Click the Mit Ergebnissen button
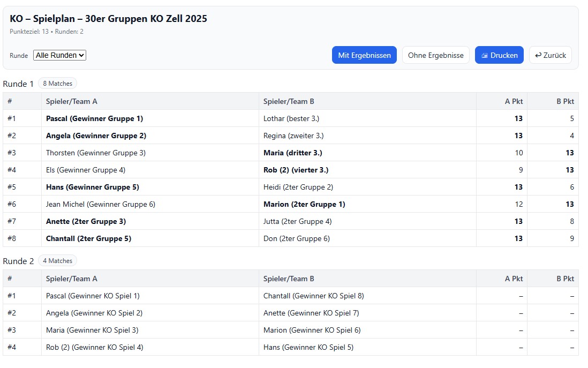Screen dimensions: 588x368 [364, 55]
